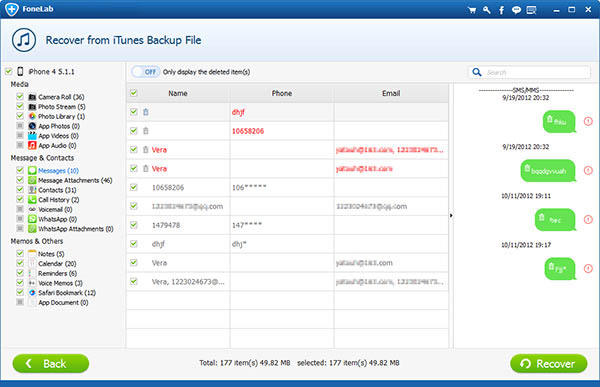600x387 pixels.
Task: Click the Camera Roll category icon
Action: click(x=32, y=97)
